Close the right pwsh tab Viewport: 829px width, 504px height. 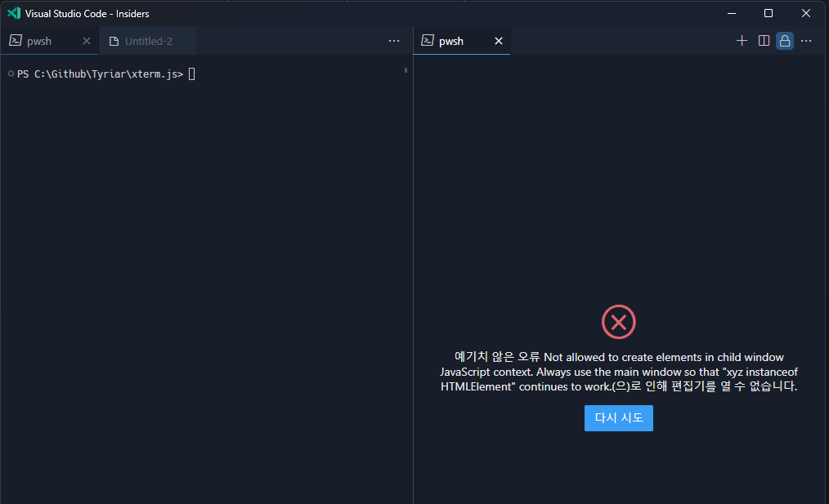pos(499,39)
